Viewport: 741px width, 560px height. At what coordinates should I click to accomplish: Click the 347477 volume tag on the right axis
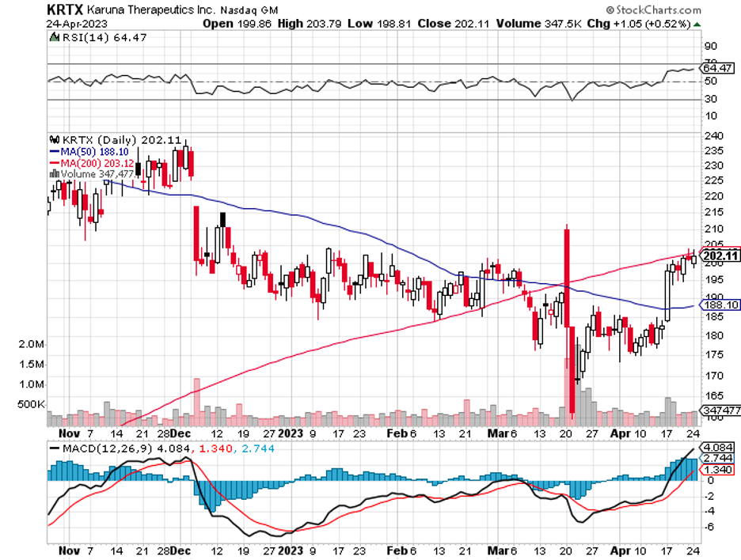click(720, 411)
